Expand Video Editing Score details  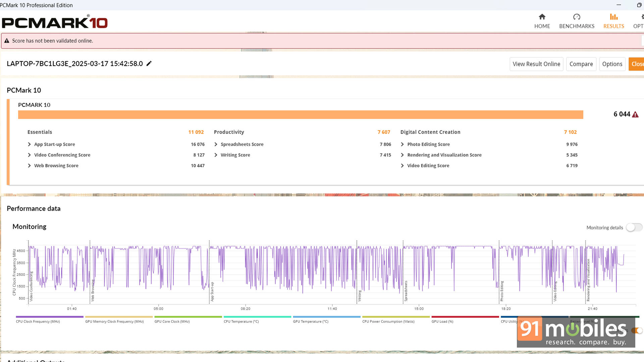pos(402,166)
